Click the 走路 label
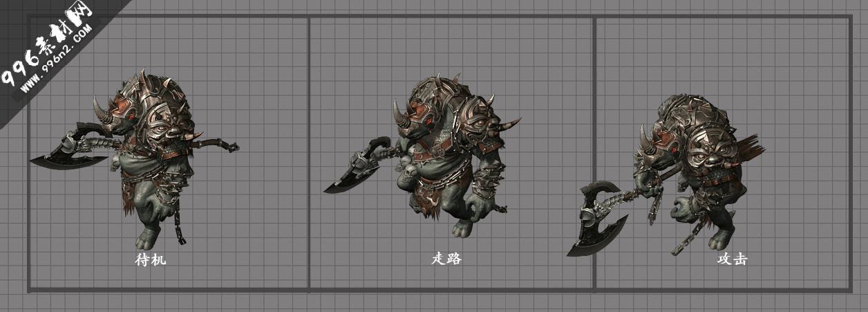The image size is (868, 312). click(x=446, y=259)
